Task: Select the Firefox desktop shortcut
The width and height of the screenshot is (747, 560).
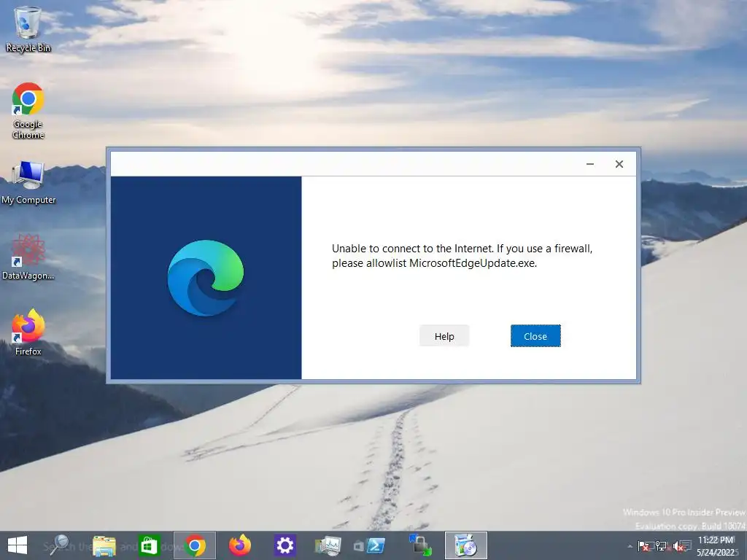Action: (28, 332)
